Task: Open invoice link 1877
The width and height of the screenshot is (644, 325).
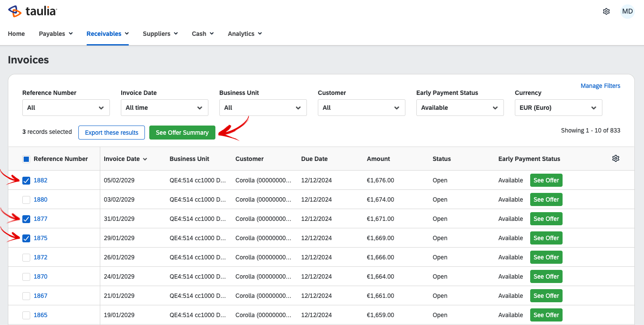Action: click(x=40, y=219)
